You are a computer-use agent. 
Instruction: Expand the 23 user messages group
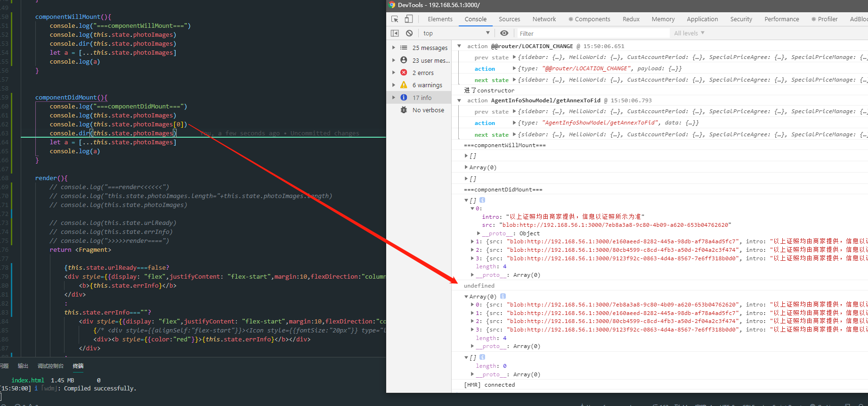[x=394, y=60]
